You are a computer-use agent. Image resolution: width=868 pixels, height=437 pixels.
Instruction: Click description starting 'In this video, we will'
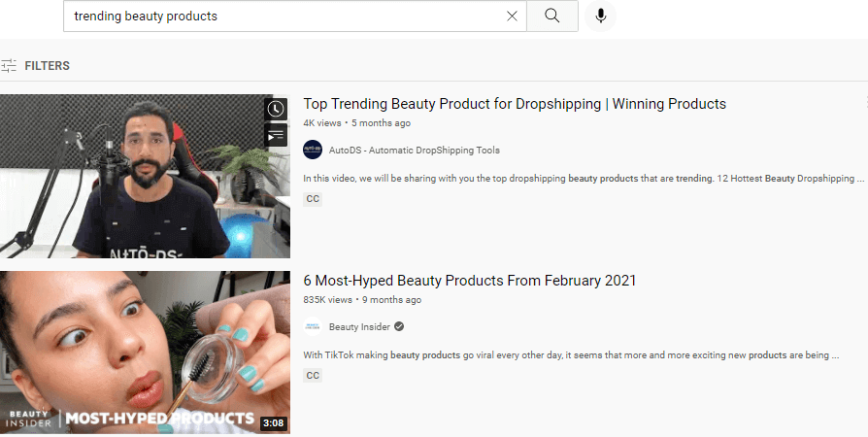(584, 179)
